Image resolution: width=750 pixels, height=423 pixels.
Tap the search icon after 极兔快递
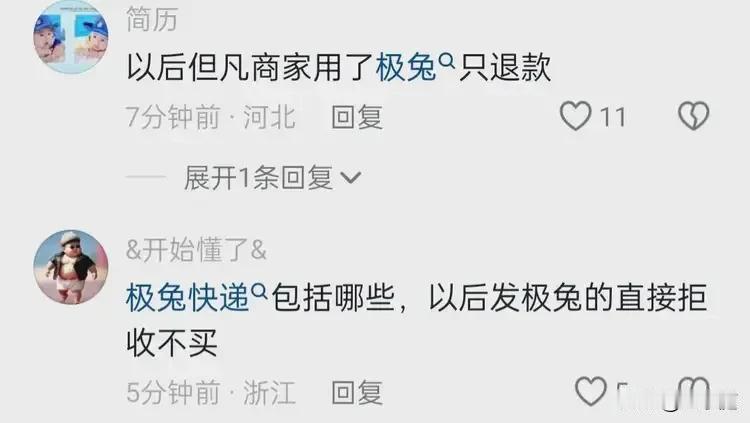(x=259, y=291)
